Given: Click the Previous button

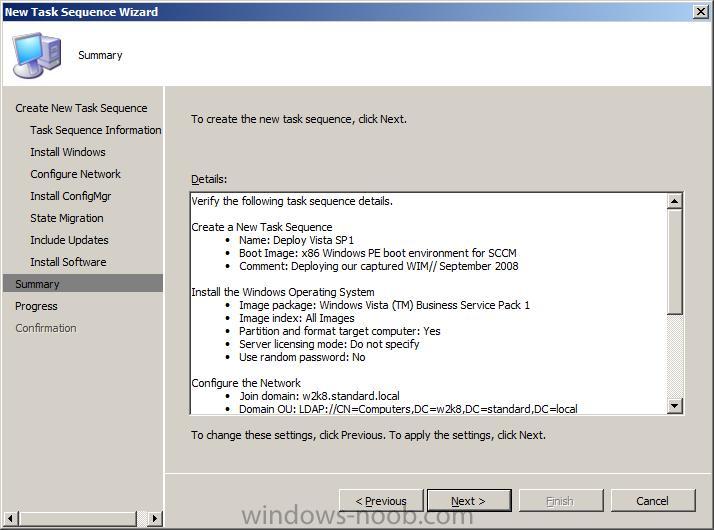Looking at the screenshot, I should point(381,501).
